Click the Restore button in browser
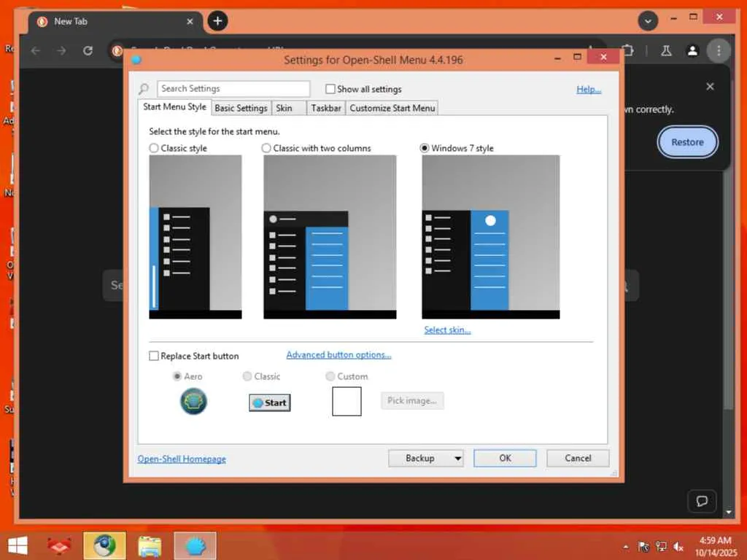This screenshot has height=560, width=747. pyautogui.click(x=687, y=142)
